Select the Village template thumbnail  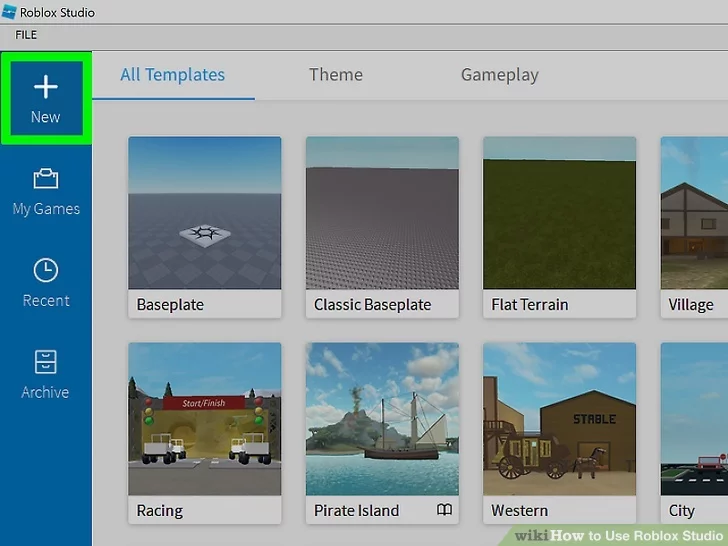[x=694, y=213]
